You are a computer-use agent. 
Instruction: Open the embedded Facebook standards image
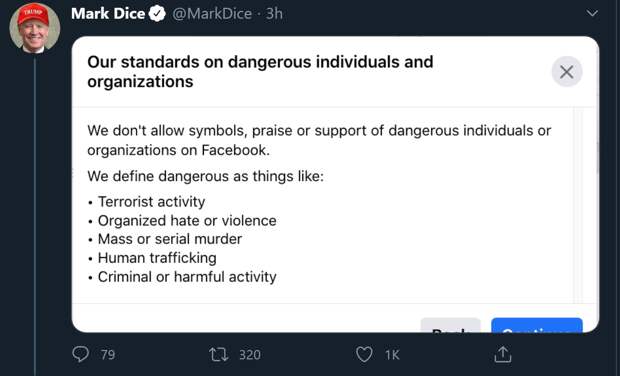point(335,185)
